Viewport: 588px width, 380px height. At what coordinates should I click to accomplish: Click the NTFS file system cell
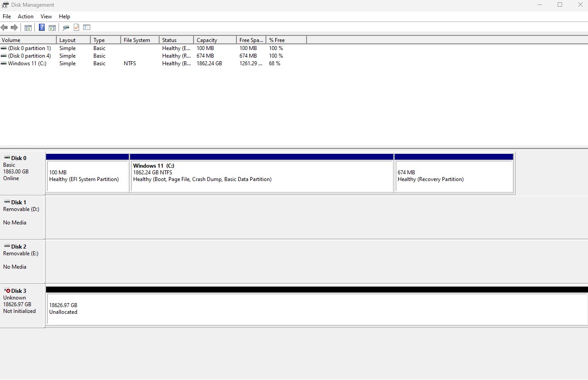(x=130, y=63)
